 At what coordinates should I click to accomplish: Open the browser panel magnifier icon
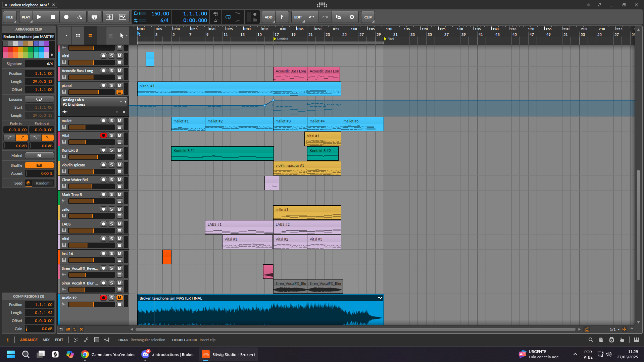591,340
